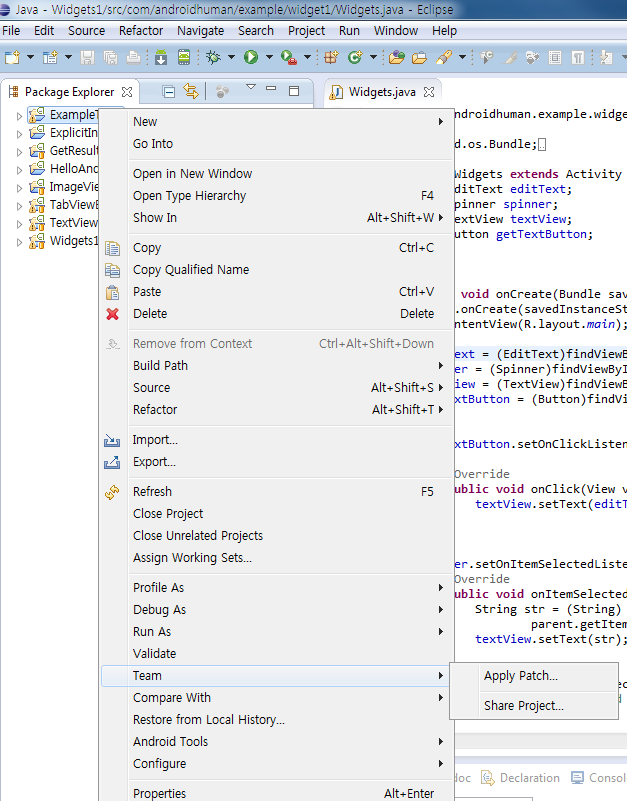Choose Close Project in context menu
This screenshot has height=801, width=627.
277,513
